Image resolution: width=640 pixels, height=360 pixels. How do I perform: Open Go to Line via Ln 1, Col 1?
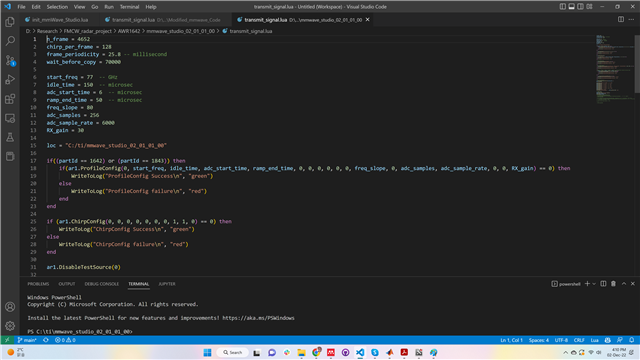point(511,340)
